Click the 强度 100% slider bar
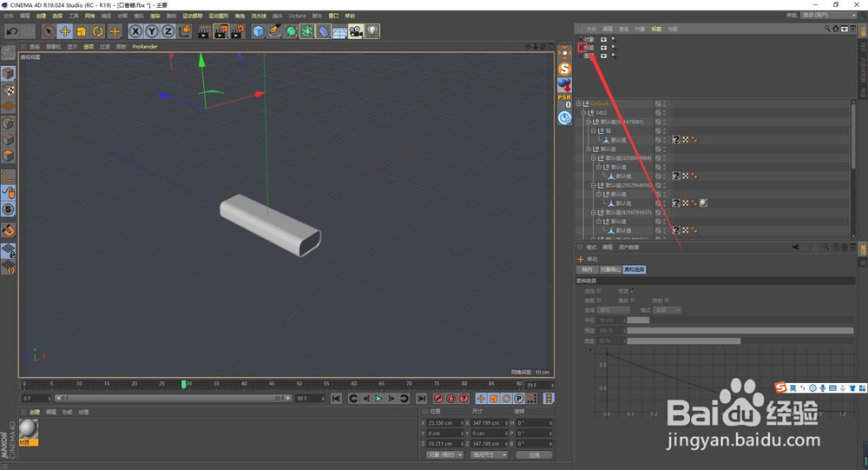Screen dimensions: 868x470 click(740, 330)
